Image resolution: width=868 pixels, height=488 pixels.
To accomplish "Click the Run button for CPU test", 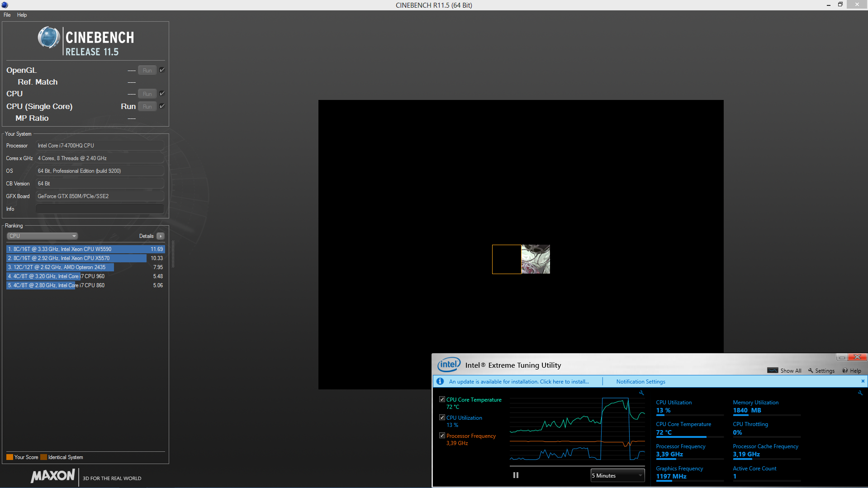I will click(147, 94).
